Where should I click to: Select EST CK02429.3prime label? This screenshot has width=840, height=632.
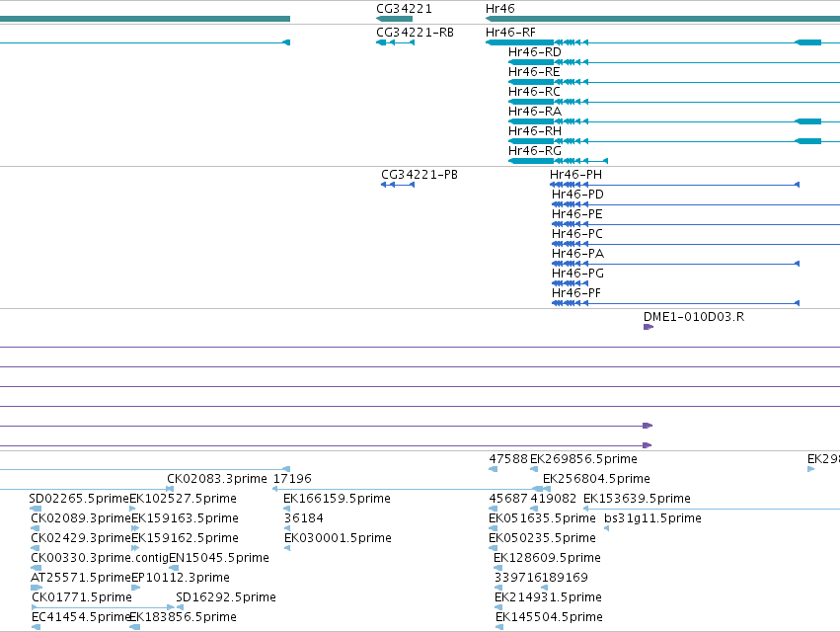click(81, 538)
